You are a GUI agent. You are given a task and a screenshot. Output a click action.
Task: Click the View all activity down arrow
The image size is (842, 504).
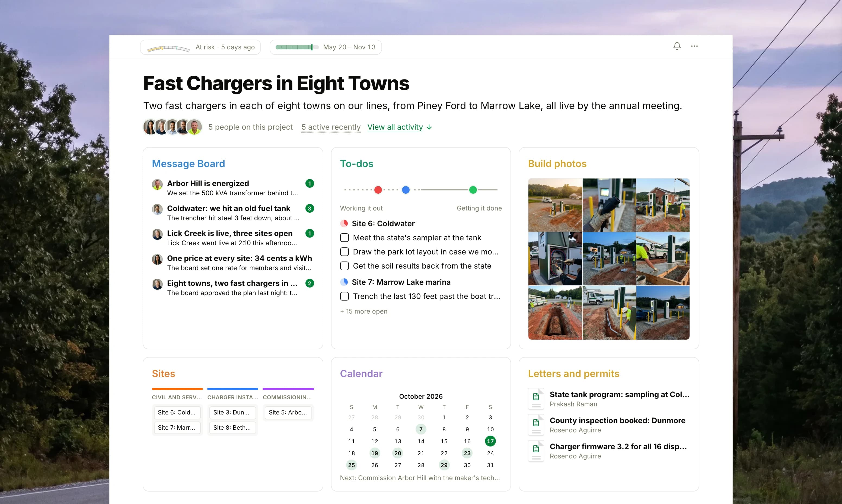(x=429, y=127)
